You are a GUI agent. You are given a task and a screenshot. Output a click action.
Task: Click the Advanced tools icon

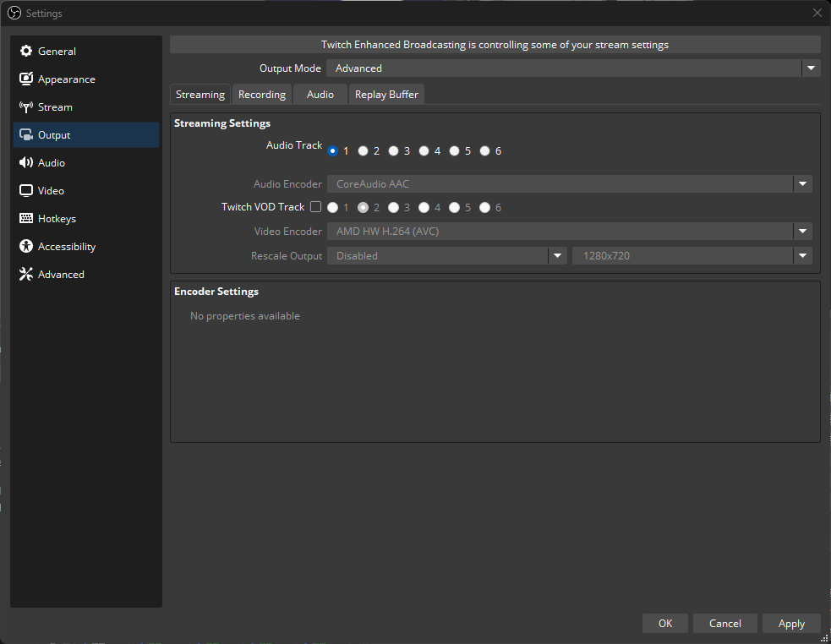[x=26, y=274]
